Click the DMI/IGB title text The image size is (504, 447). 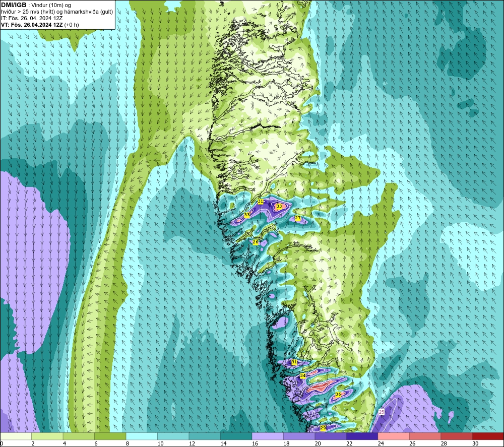pos(14,5)
